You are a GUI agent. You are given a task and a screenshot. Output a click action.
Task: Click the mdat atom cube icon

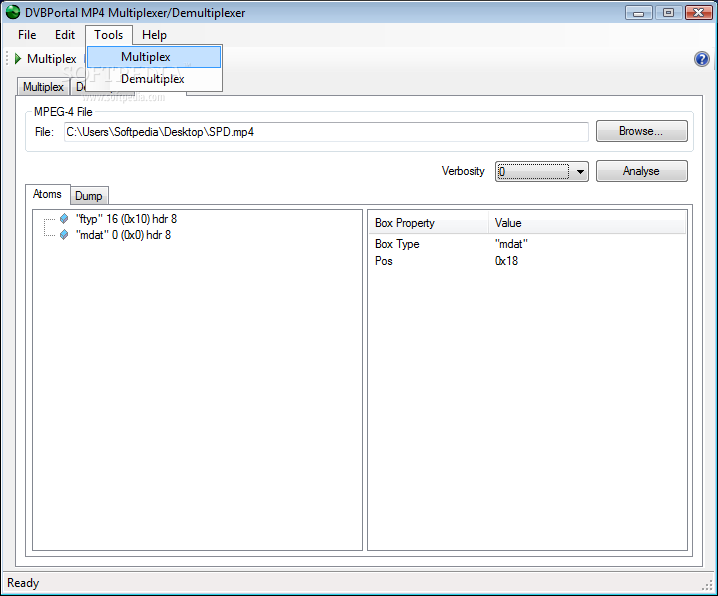click(x=64, y=235)
